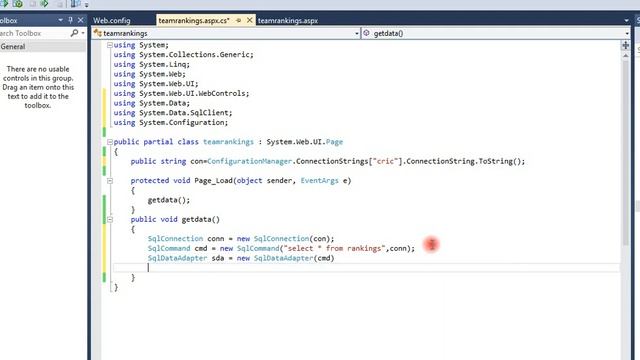Image resolution: width=640 pixels, height=360 pixels.
Task: Open the Web.config tab
Action: (x=111, y=20)
